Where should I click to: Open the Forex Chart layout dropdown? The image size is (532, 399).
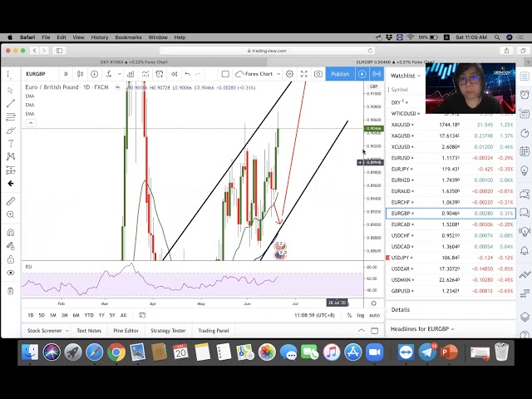(x=259, y=74)
